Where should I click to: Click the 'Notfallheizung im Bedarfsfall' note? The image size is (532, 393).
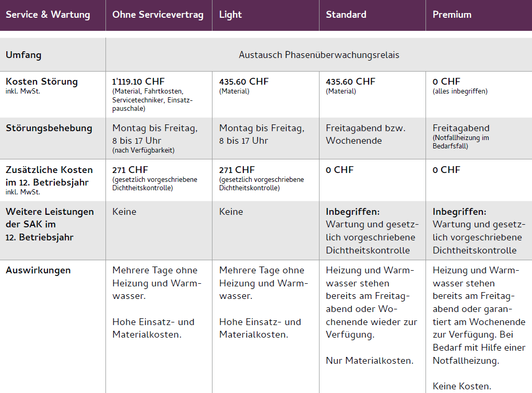point(460,142)
